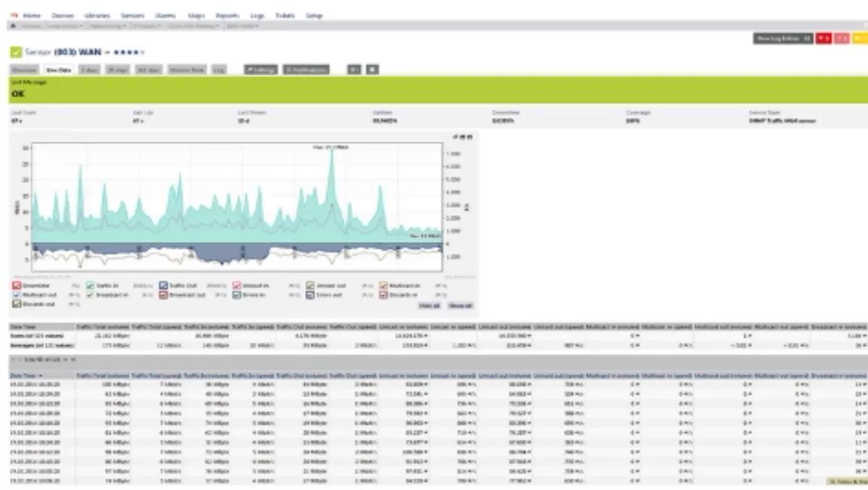Toggle the Multicast out channel checkbox
Viewport: 868px width, 490px height.
pyautogui.click(x=16, y=295)
